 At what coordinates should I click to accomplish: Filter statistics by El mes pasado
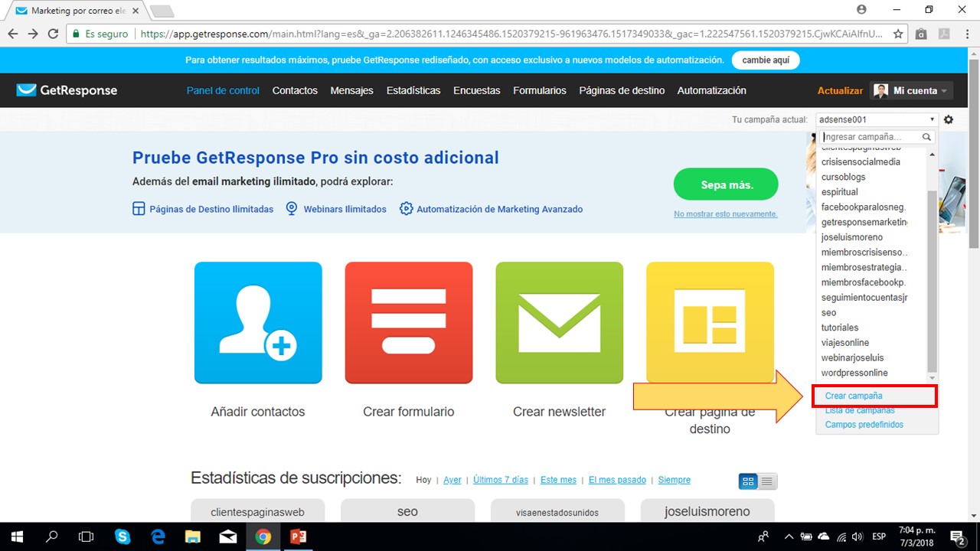pos(617,480)
